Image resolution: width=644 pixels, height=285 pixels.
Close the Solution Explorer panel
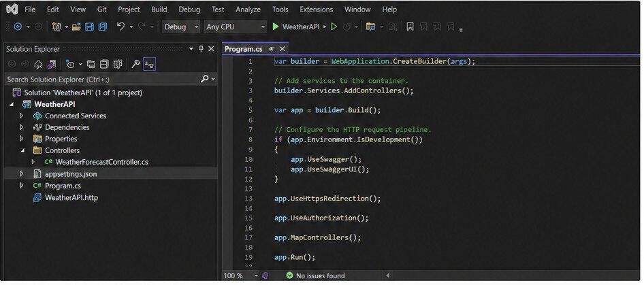point(211,49)
